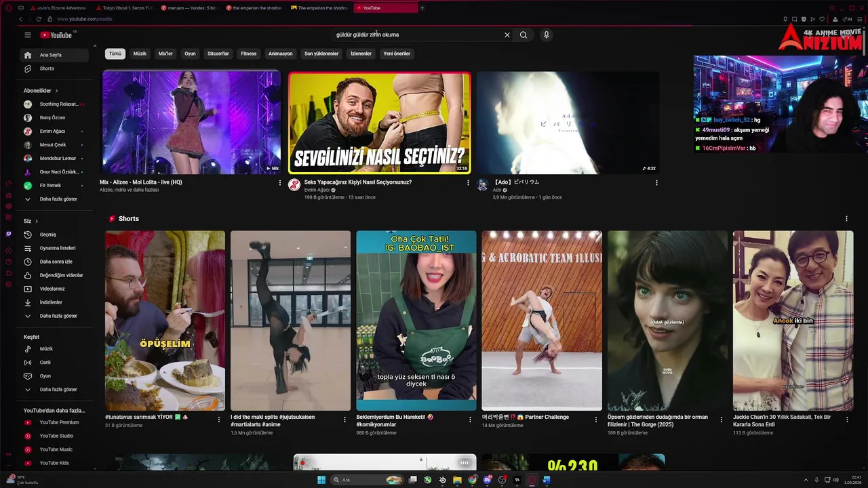Open Daha sonra izle list
The width and height of the screenshot is (868, 488).
pyautogui.click(x=55, y=262)
